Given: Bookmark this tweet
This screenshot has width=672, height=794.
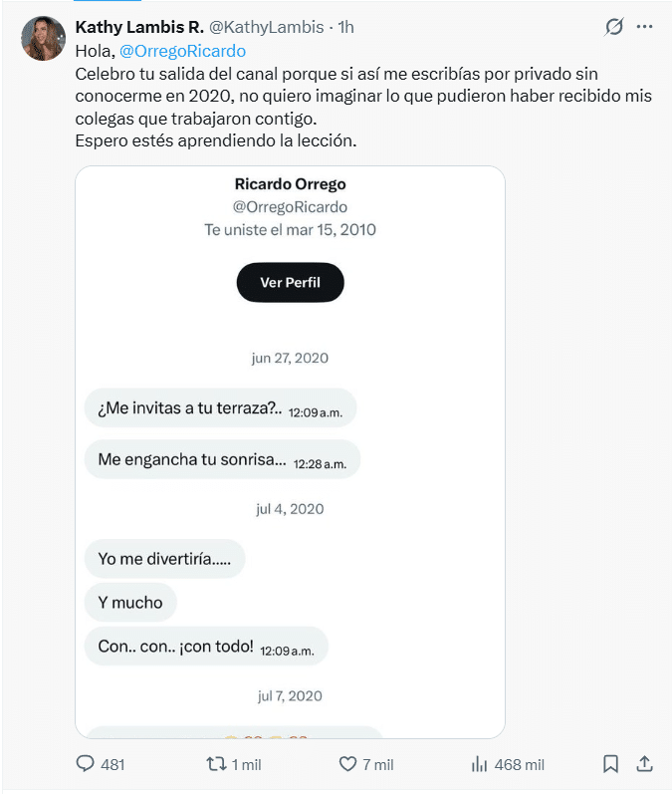Looking at the screenshot, I should coord(610,764).
